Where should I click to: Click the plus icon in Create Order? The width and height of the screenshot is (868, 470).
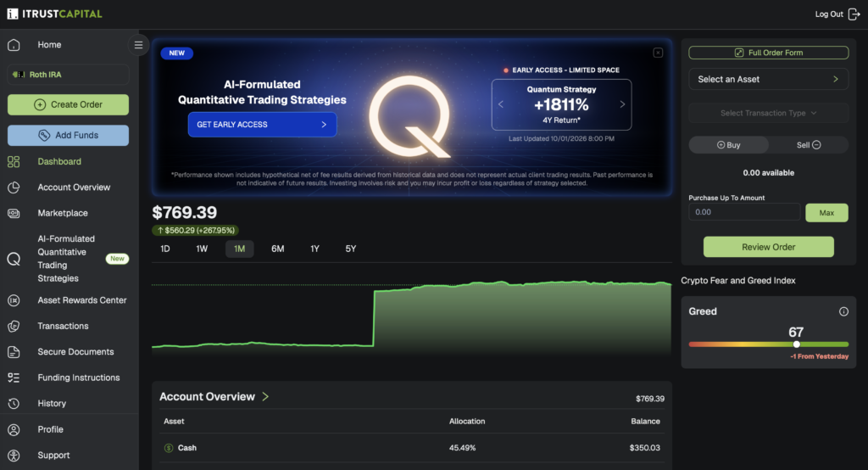tap(40, 104)
